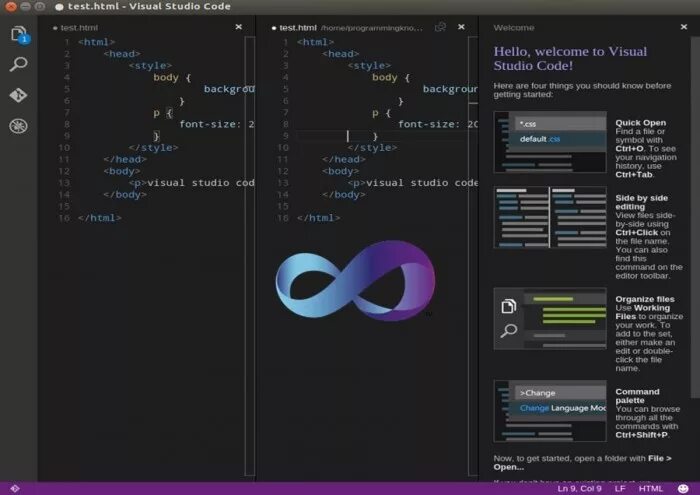Click font-size on line 8 in middle editor

(x=428, y=125)
